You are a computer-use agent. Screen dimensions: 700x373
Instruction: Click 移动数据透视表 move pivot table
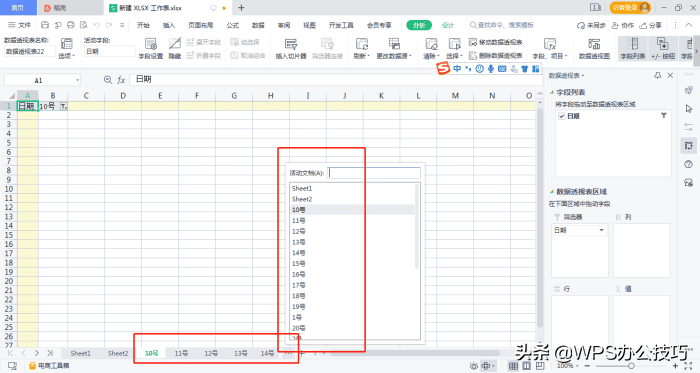[496, 42]
